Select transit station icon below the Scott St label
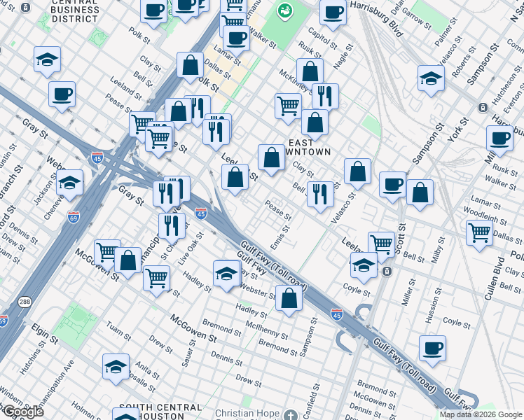Screen dimensions: 524x420 click(x=387, y=271)
